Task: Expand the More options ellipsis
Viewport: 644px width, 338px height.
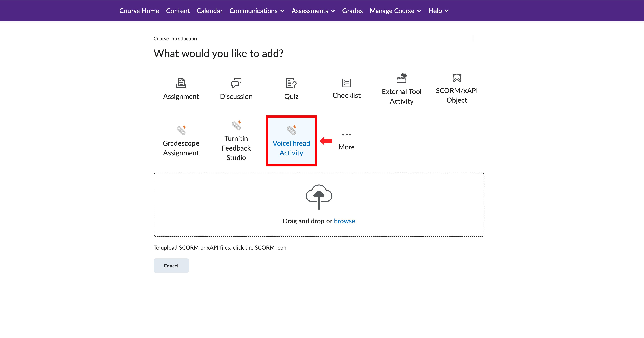Action: coord(346,135)
